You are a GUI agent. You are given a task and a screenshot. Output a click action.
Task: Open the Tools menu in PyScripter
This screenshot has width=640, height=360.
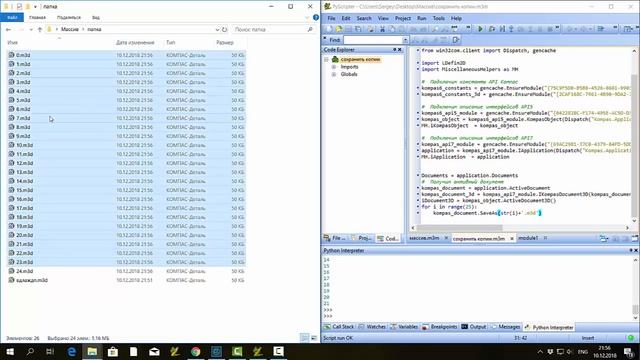point(439,18)
